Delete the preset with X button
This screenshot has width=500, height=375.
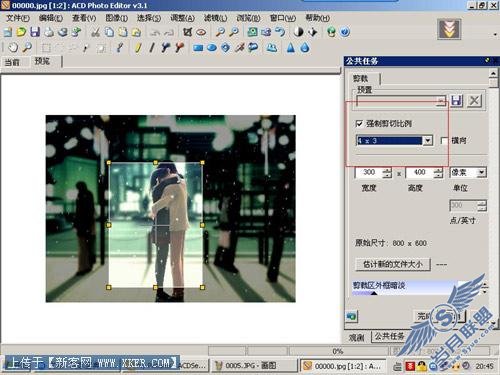click(474, 101)
